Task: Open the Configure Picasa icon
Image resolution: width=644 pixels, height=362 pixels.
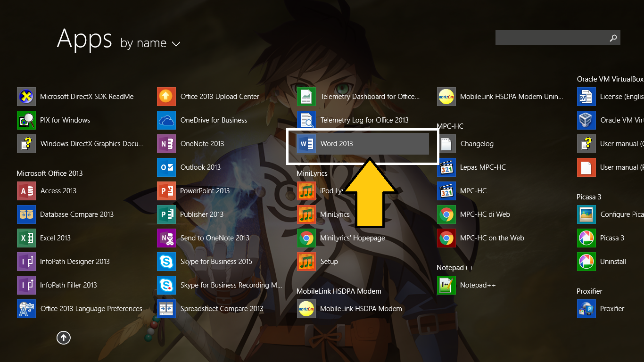Action: pos(586,214)
